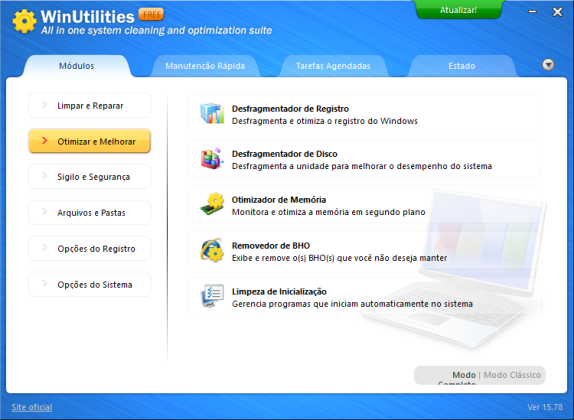Screen dimensions: 574x420
Task: Open Opções do Registro category
Action: pyautogui.click(x=90, y=248)
